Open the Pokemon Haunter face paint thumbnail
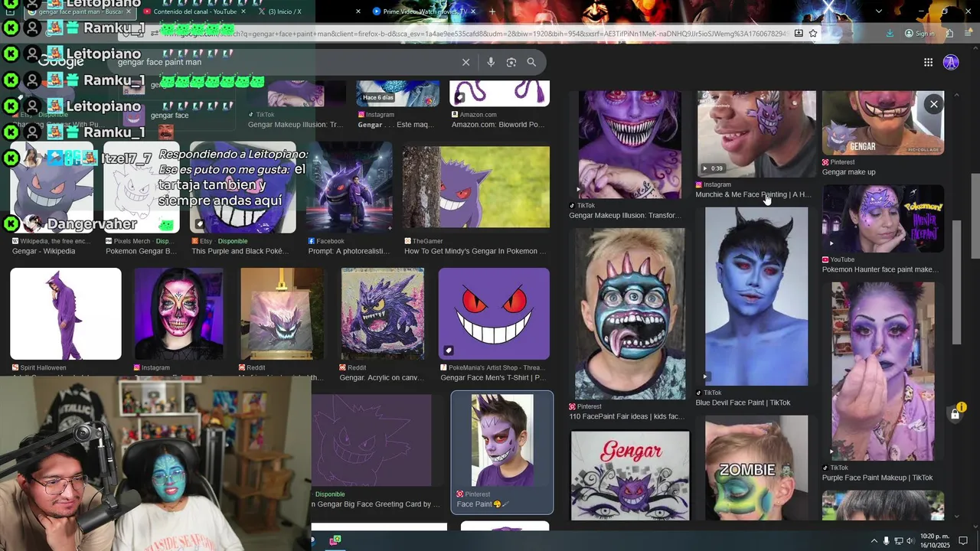 click(883, 218)
